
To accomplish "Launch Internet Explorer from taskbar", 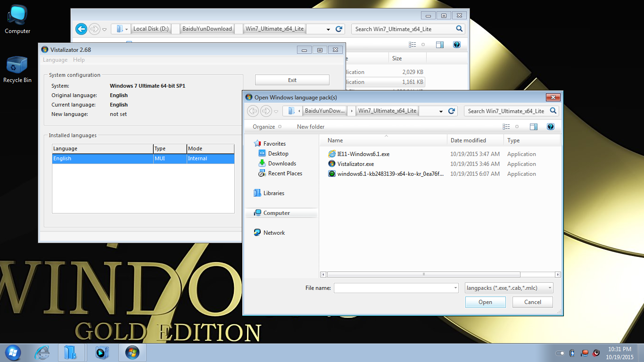I will point(42,352).
